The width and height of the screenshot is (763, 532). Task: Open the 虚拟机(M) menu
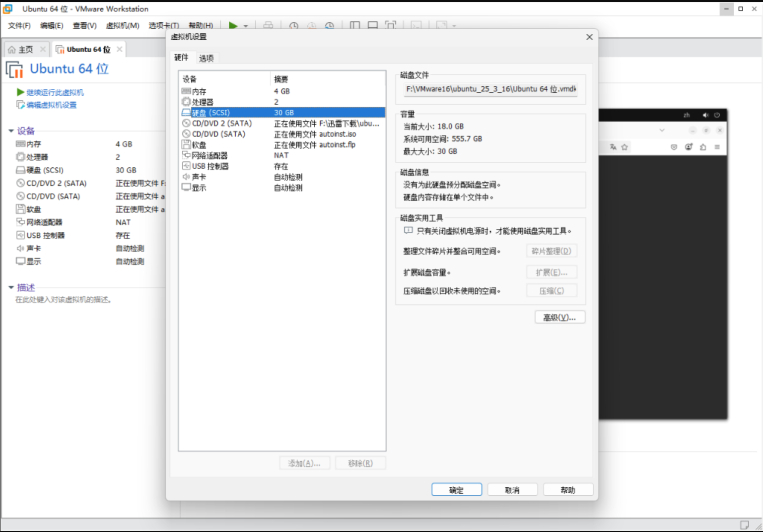pos(123,25)
